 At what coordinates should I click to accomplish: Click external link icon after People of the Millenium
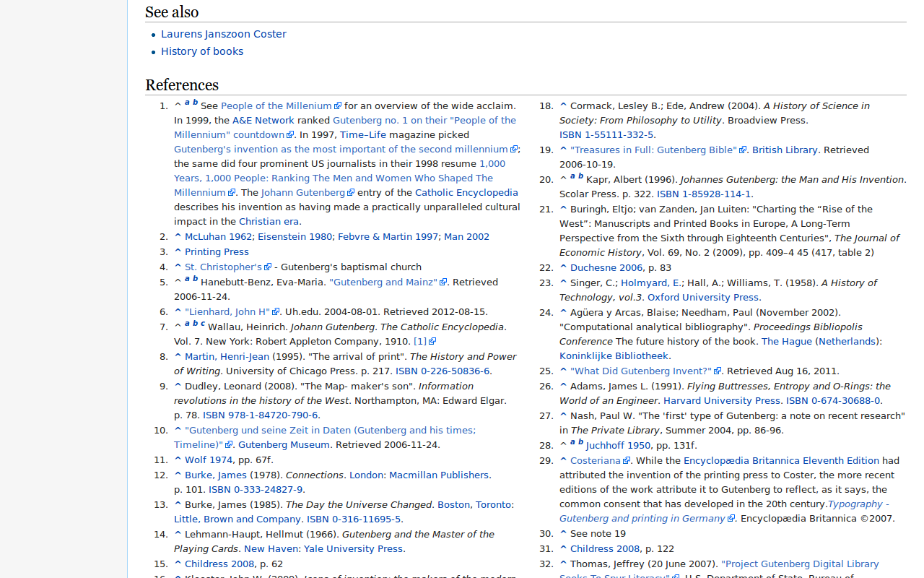point(338,106)
